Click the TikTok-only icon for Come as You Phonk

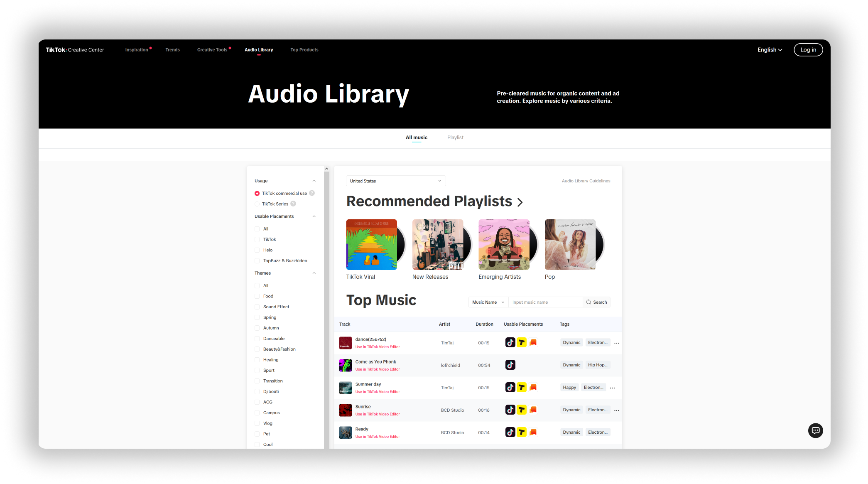[x=510, y=365]
